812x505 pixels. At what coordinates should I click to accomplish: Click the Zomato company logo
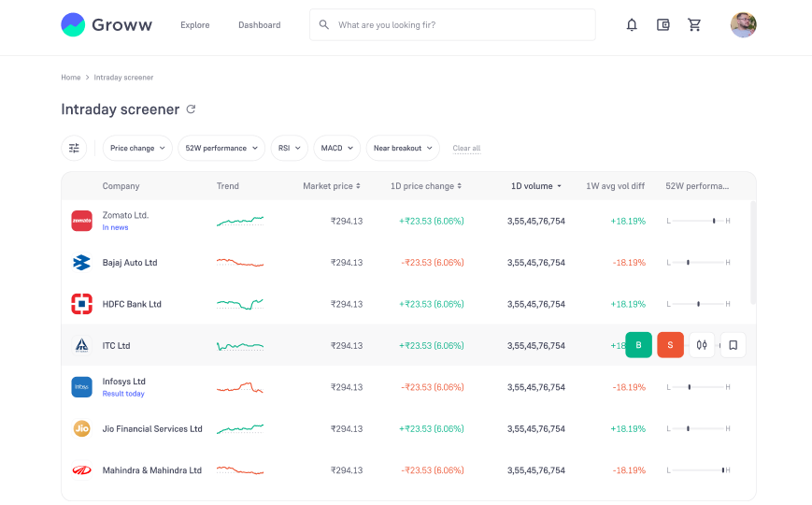(82, 221)
